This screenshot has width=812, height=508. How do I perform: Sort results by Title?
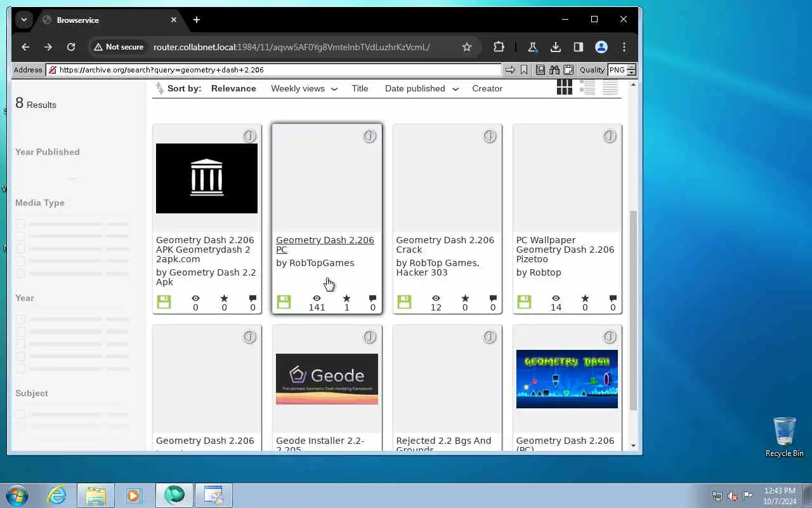[x=360, y=88]
